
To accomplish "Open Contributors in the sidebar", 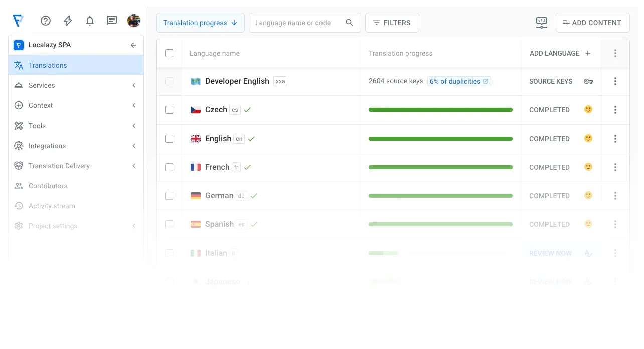I will click(x=48, y=186).
